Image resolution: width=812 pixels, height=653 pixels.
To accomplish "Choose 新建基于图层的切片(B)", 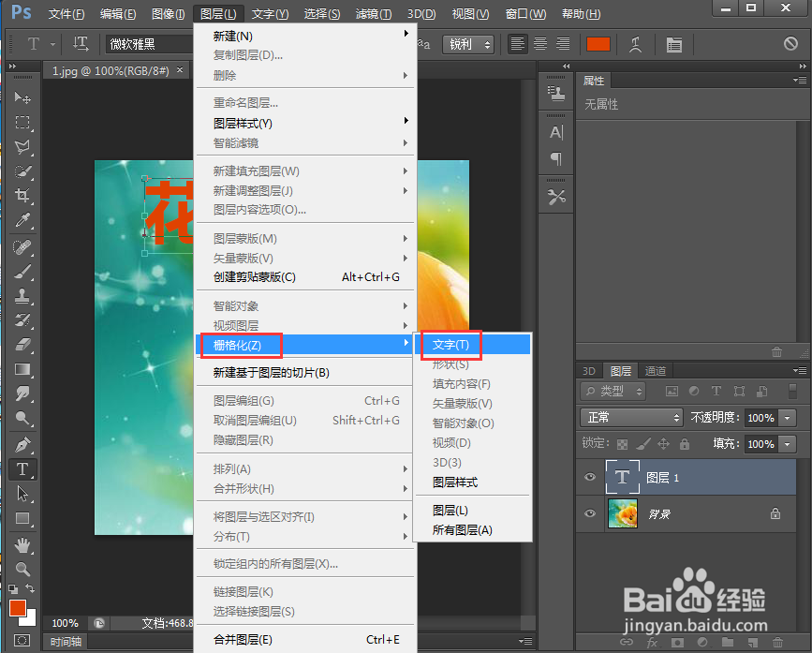I will tap(305, 373).
